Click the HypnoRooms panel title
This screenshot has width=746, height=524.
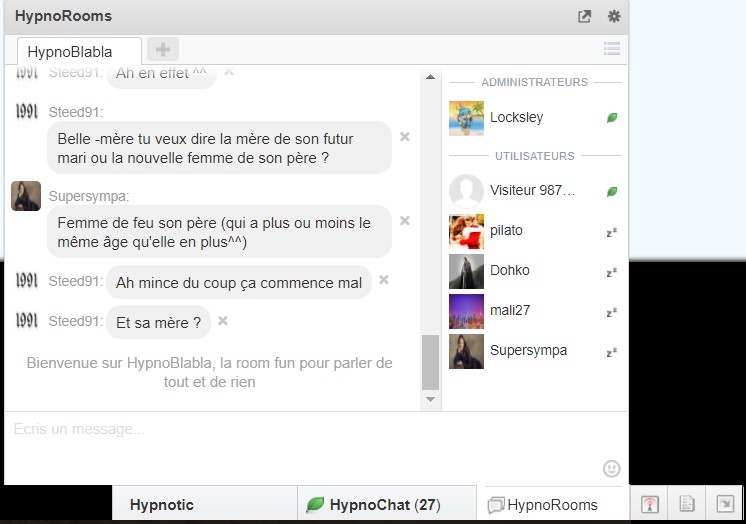[x=63, y=16]
